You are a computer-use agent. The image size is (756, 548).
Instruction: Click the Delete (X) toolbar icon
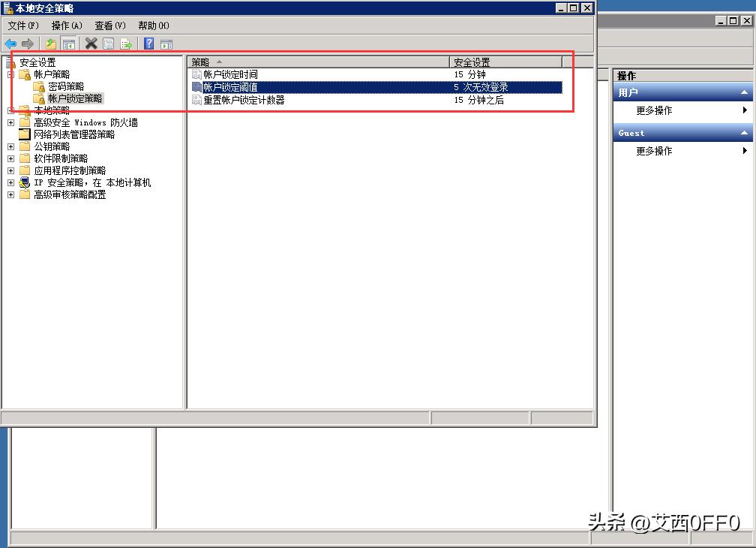point(91,43)
